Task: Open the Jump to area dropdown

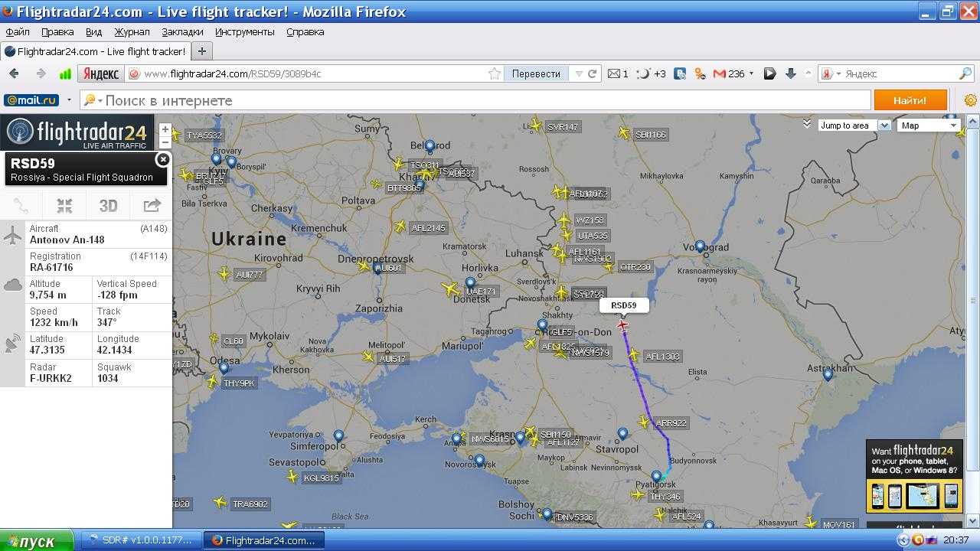Action: [854, 126]
